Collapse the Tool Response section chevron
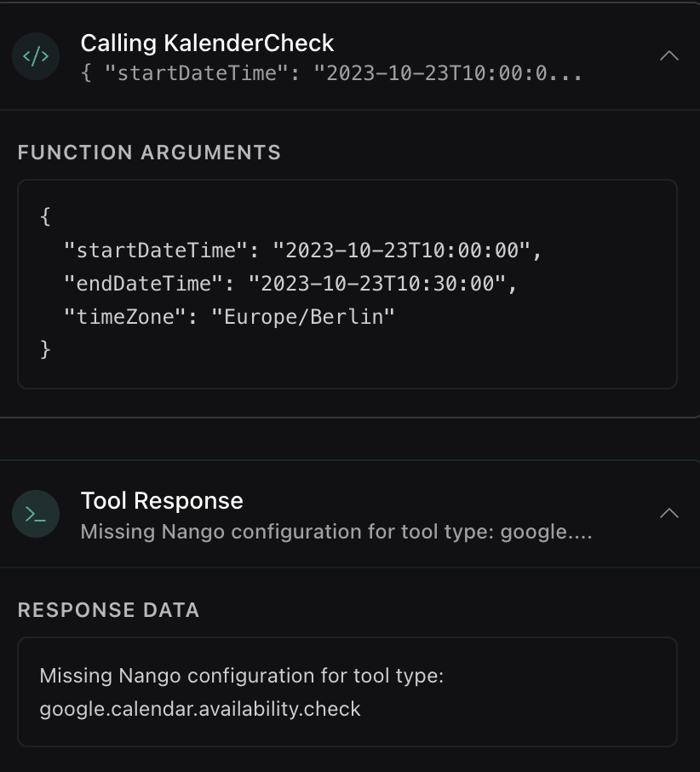Screen dimensions: 700x772 point(669,513)
